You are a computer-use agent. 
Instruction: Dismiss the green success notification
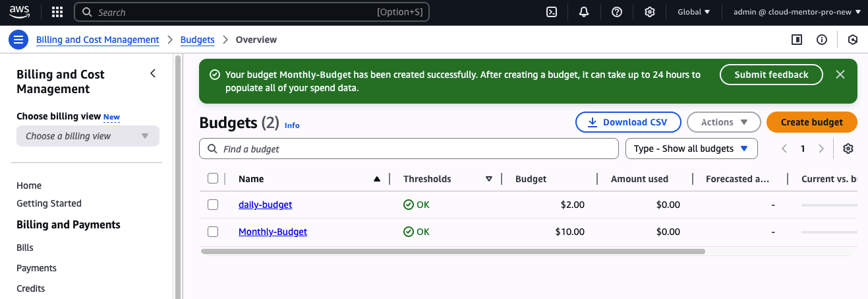840,75
